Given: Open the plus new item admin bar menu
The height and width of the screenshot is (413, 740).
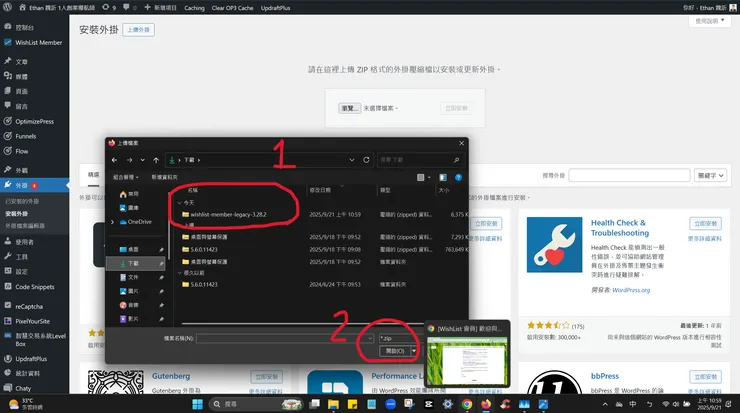Looking at the screenshot, I should (160, 8).
